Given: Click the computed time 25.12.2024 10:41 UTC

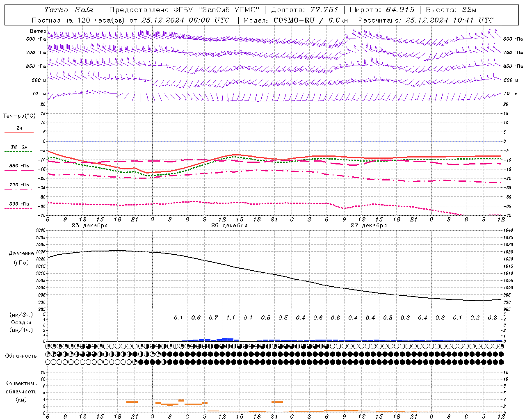Looking at the screenshot, I should (x=450, y=20).
